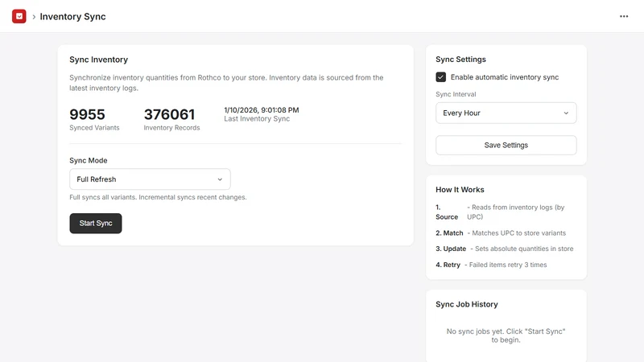Click the 'Full syncs all variants' helper text

(x=158, y=197)
